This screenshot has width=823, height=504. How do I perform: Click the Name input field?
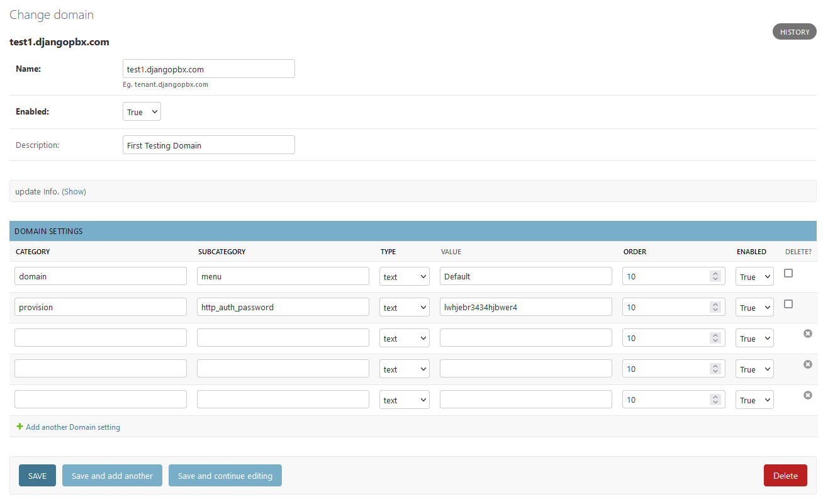pos(208,69)
